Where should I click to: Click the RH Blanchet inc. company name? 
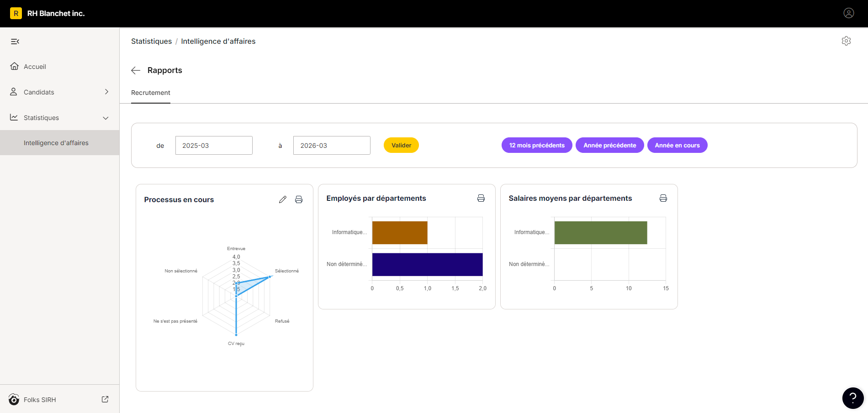coord(56,13)
